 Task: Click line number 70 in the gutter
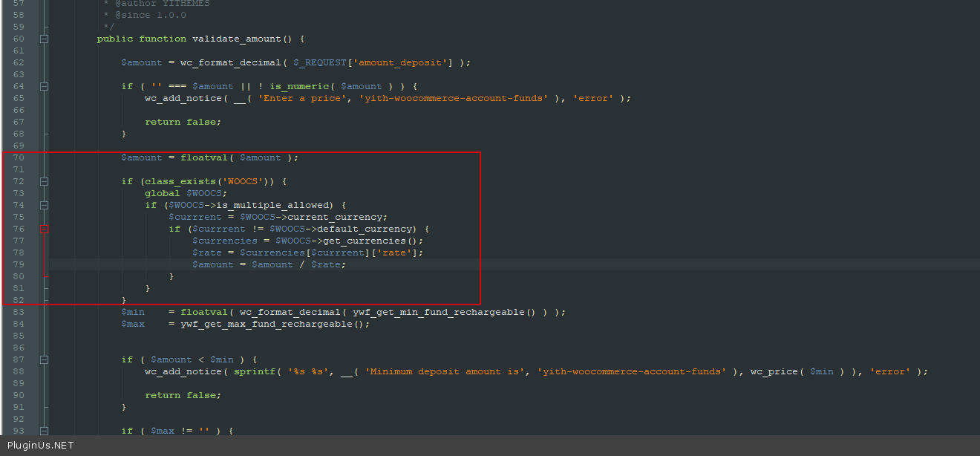pos(19,157)
